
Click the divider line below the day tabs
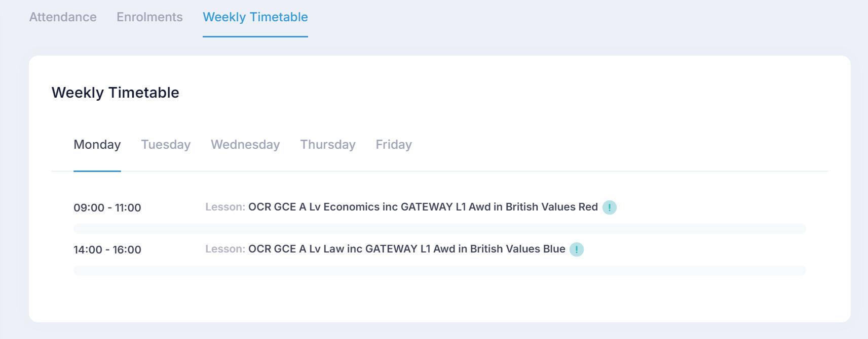tap(456, 172)
